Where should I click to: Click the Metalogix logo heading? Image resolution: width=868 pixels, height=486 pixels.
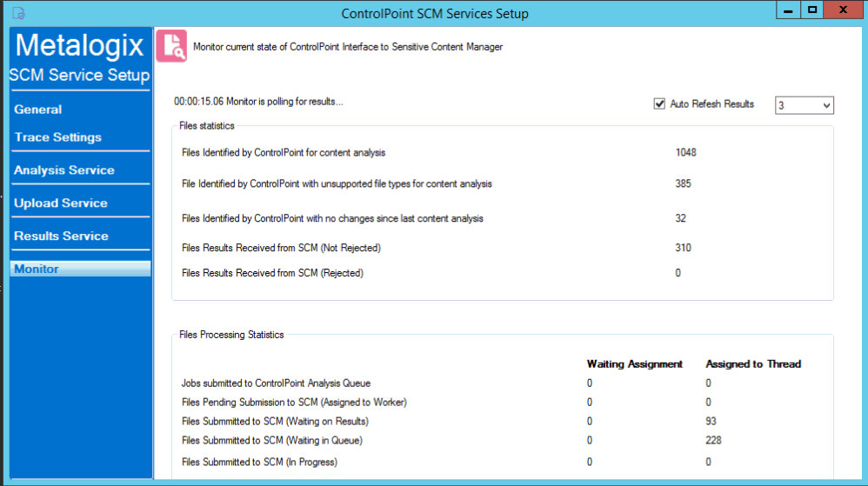pos(79,45)
